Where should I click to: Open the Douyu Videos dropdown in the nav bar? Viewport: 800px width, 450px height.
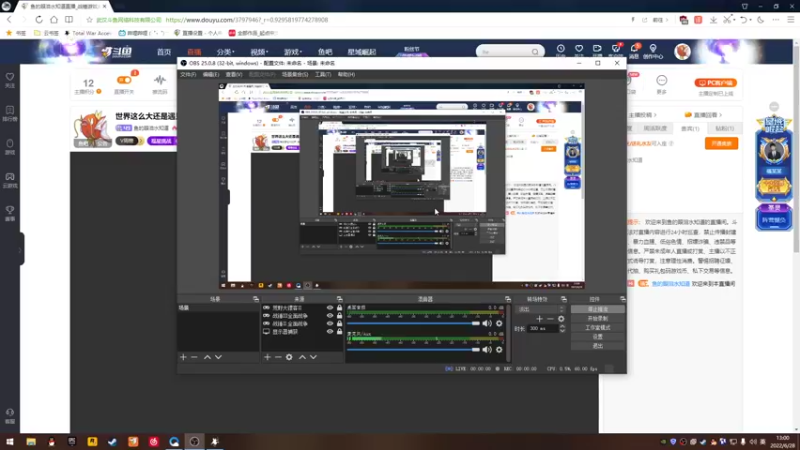click(x=259, y=52)
